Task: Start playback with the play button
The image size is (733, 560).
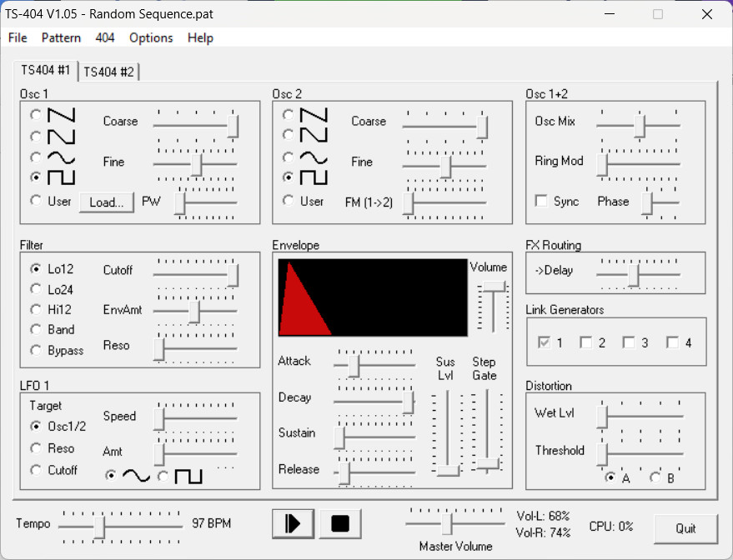Action: click(x=293, y=523)
